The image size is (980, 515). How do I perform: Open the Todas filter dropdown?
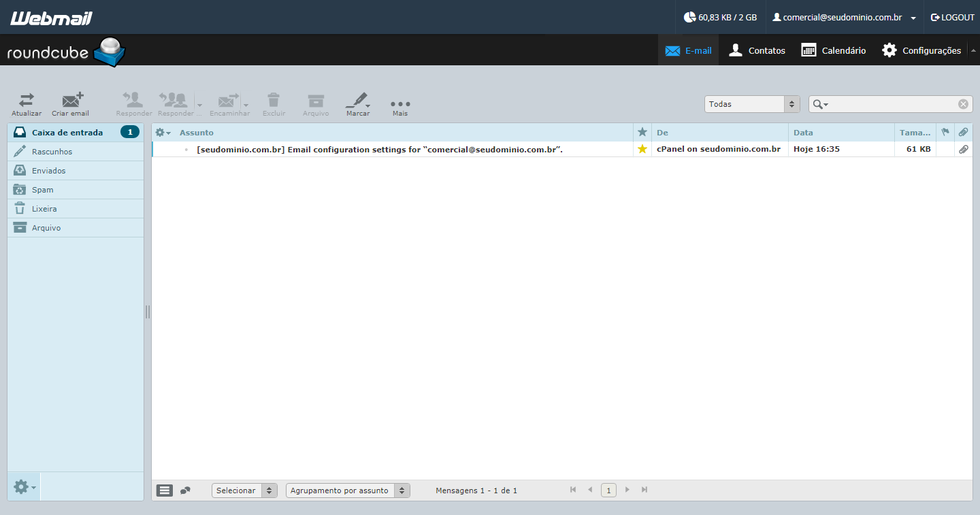tap(751, 104)
